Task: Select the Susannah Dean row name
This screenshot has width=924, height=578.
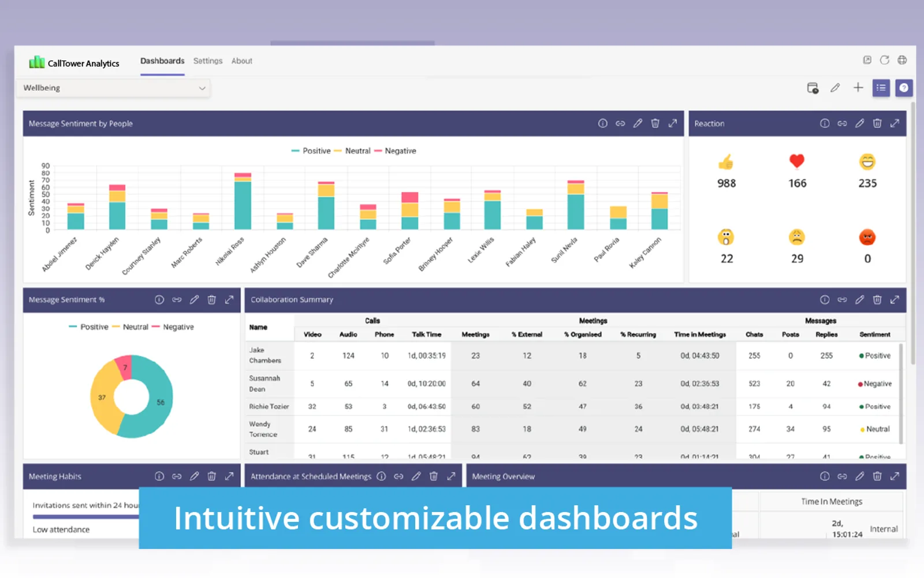Action: [x=264, y=383]
